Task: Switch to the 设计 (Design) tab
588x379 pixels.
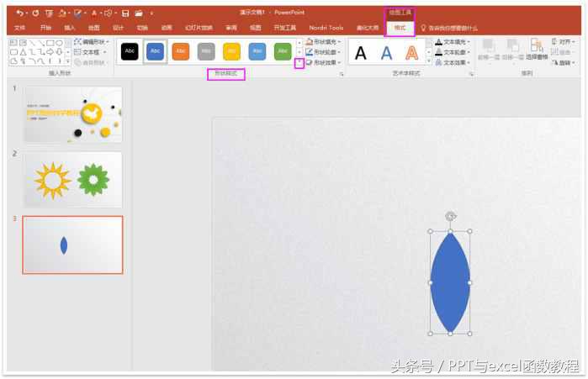Action: (118, 28)
